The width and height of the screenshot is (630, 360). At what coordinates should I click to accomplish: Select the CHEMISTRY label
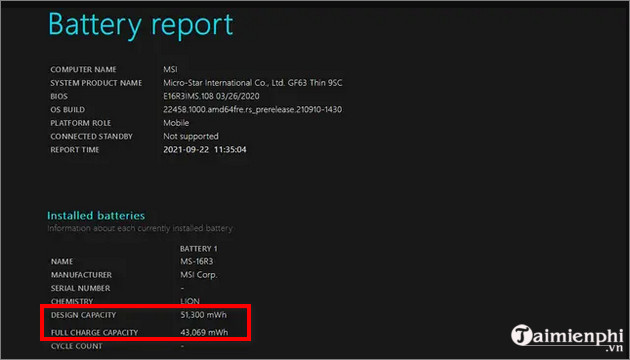[72, 301]
